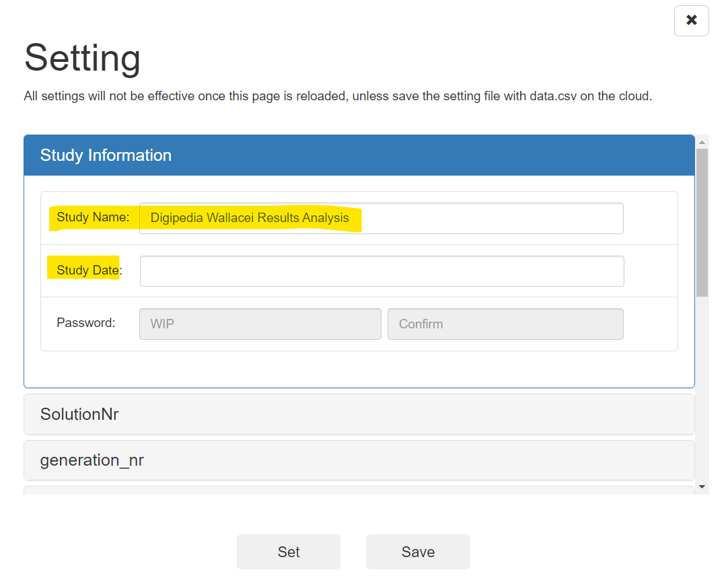The height and width of the screenshot is (580, 728).
Task: Open the partially visible panel below generation_nr
Action: click(359, 490)
